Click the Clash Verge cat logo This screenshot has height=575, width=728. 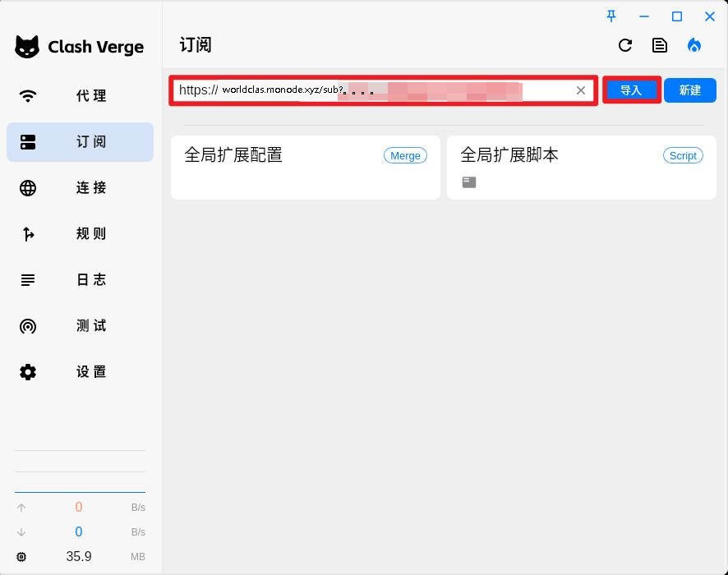[27, 46]
